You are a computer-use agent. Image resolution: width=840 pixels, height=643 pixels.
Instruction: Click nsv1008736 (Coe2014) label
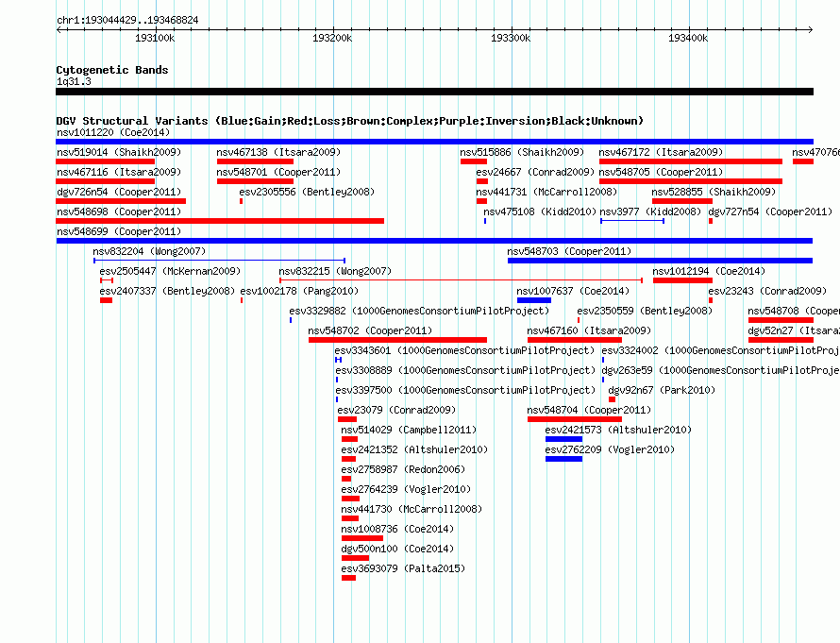click(397, 529)
